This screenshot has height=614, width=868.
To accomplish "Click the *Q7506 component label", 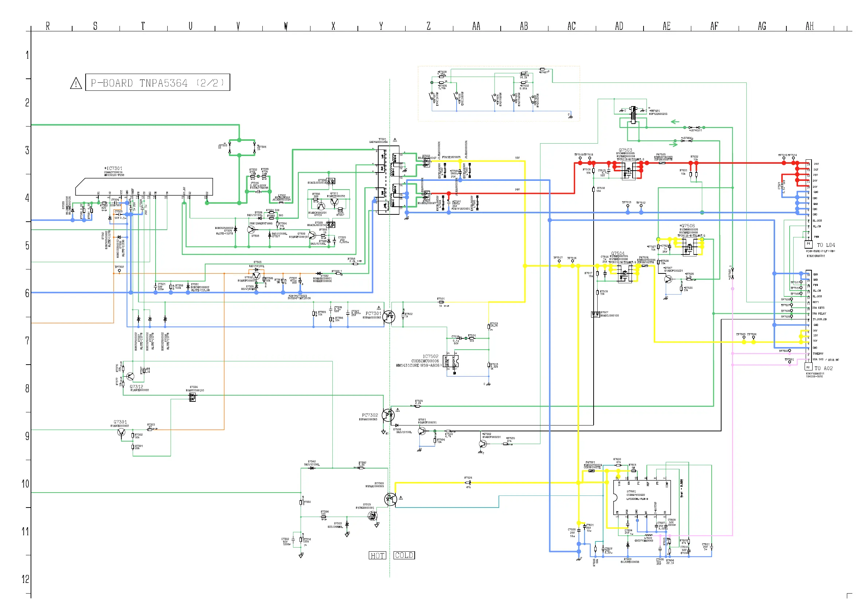I will 687,226.
